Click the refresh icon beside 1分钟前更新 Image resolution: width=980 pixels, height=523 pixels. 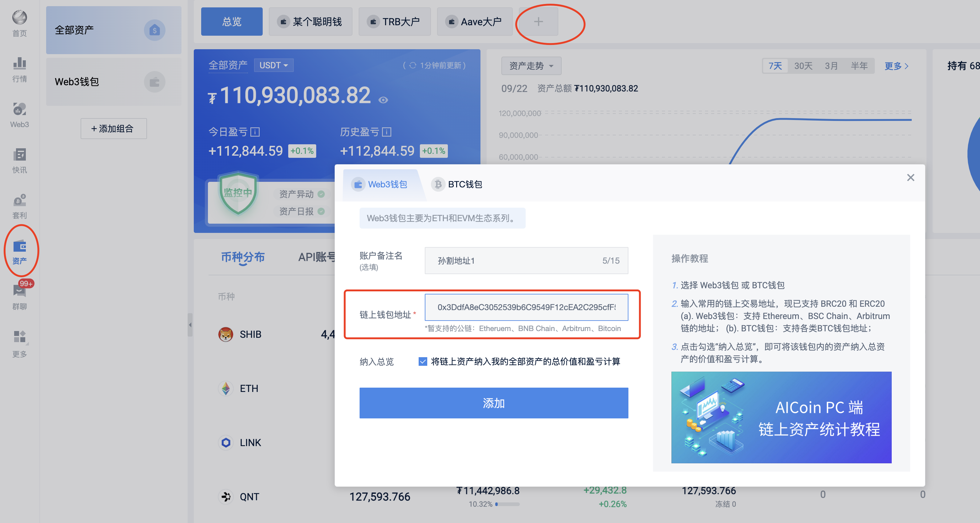point(412,66)
